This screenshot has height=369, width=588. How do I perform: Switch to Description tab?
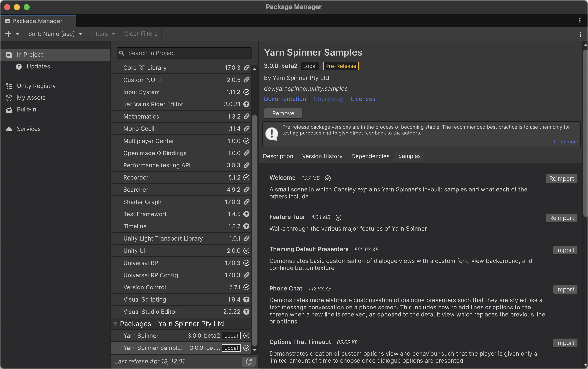278,156
